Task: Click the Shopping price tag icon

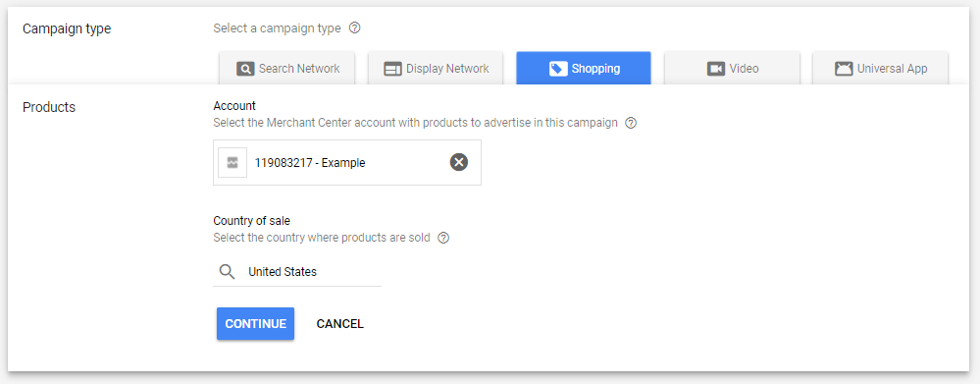Action: tap(558, 69)
